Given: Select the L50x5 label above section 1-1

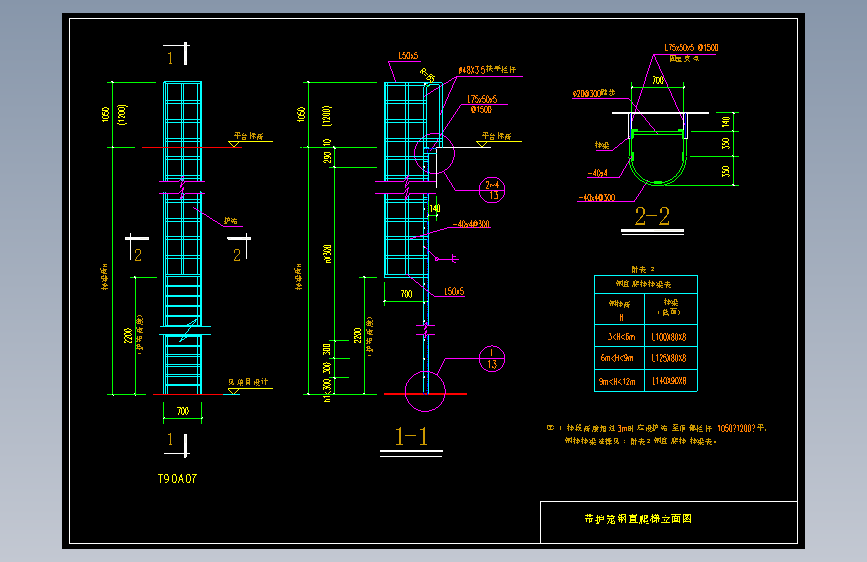Looking at the screenshot, I should coord(408,56).
